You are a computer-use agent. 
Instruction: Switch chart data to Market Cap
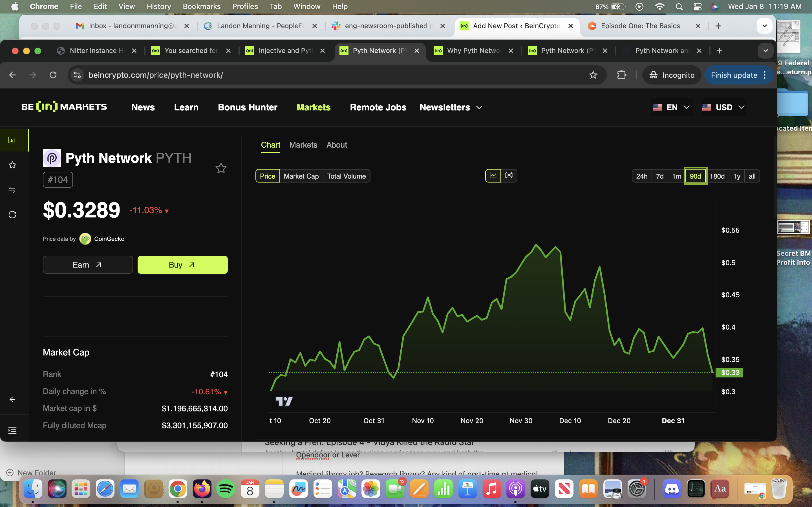301,176
